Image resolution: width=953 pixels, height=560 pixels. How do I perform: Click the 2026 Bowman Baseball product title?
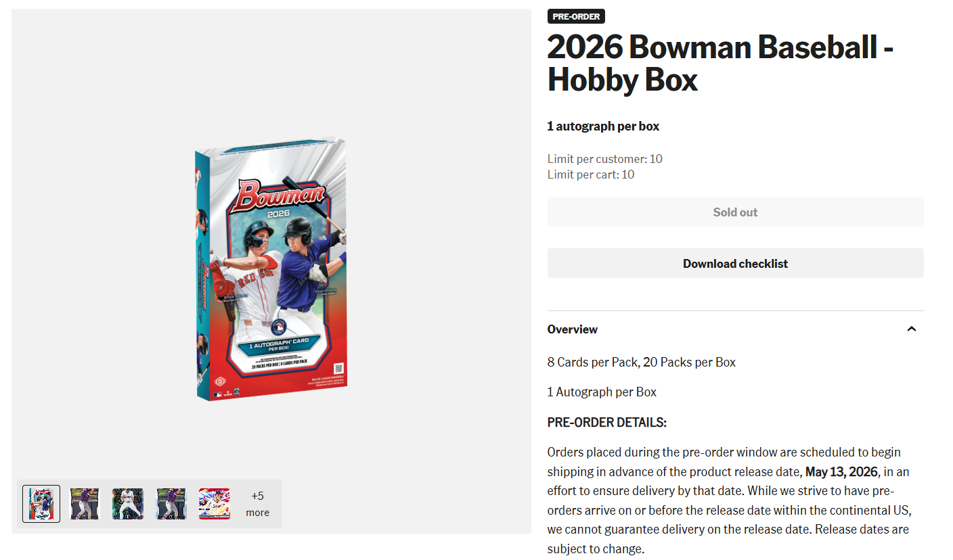coord(720,63)
